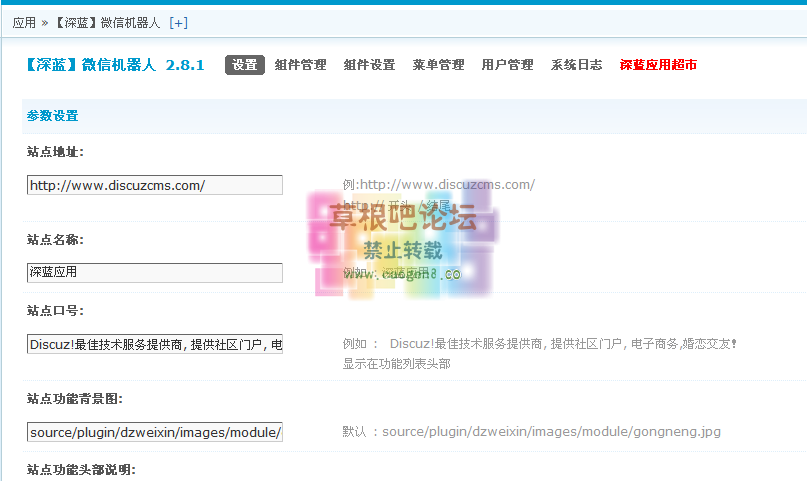
Task: Open the 设置 tab
Action: [x=244, y=65]
